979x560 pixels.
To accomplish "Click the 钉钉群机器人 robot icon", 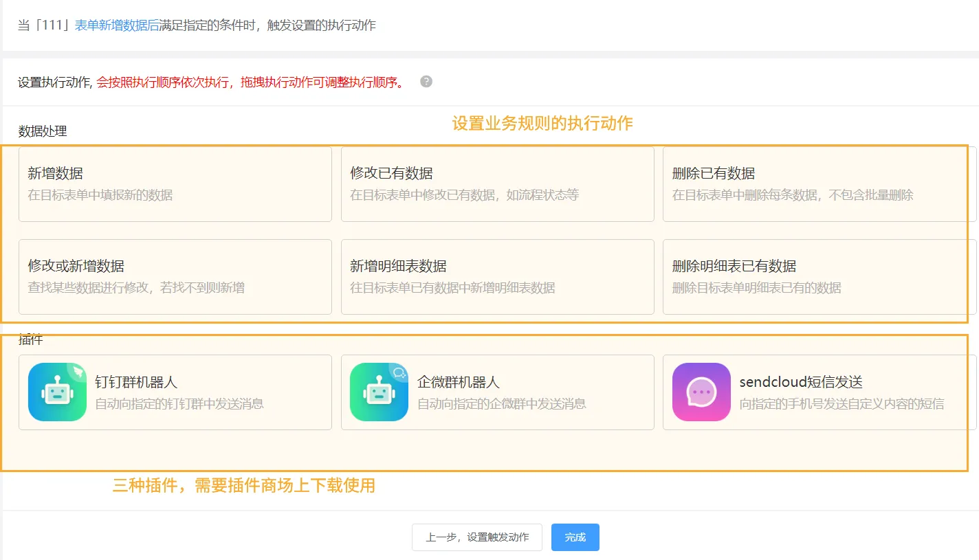I will click(57, 392).
